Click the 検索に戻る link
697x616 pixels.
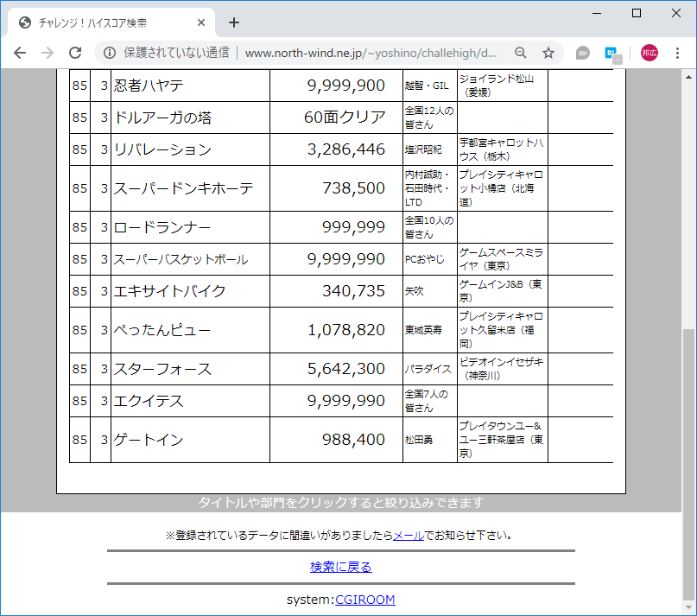point(341,567)
